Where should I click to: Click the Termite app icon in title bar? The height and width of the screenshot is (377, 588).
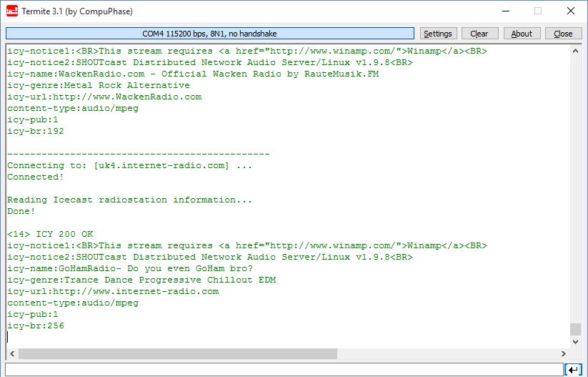click(11, 11)
